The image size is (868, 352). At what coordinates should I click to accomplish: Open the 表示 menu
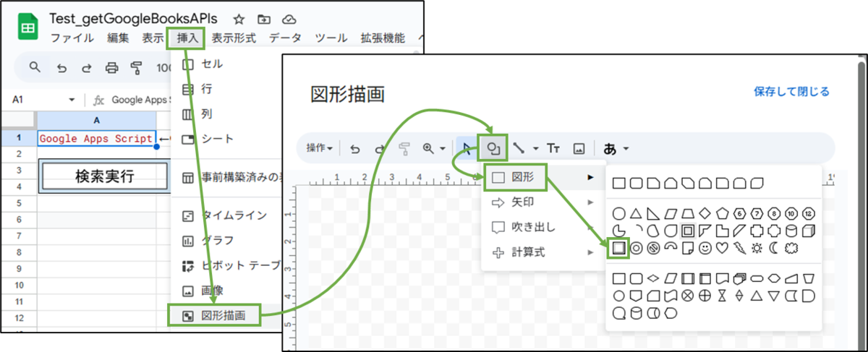pos(153,38)
